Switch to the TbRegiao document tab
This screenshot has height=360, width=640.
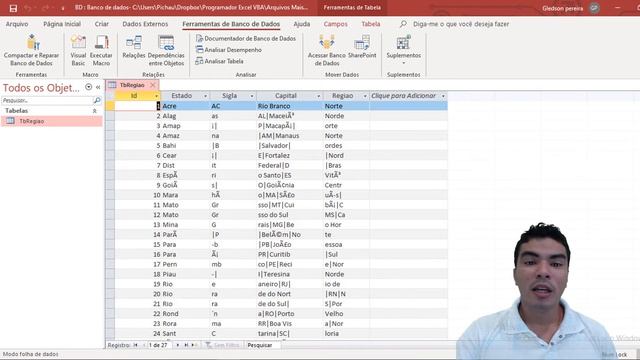[132, 85]
